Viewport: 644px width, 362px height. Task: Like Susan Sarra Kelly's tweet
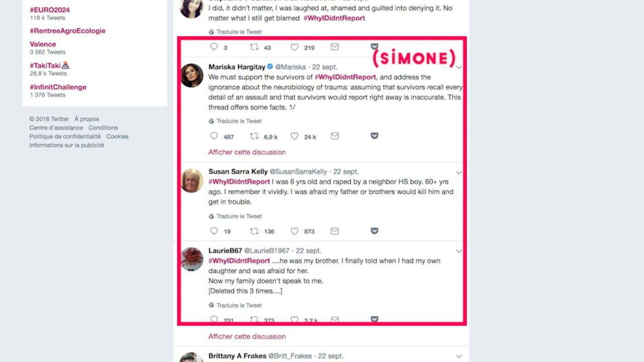point(295,231)
